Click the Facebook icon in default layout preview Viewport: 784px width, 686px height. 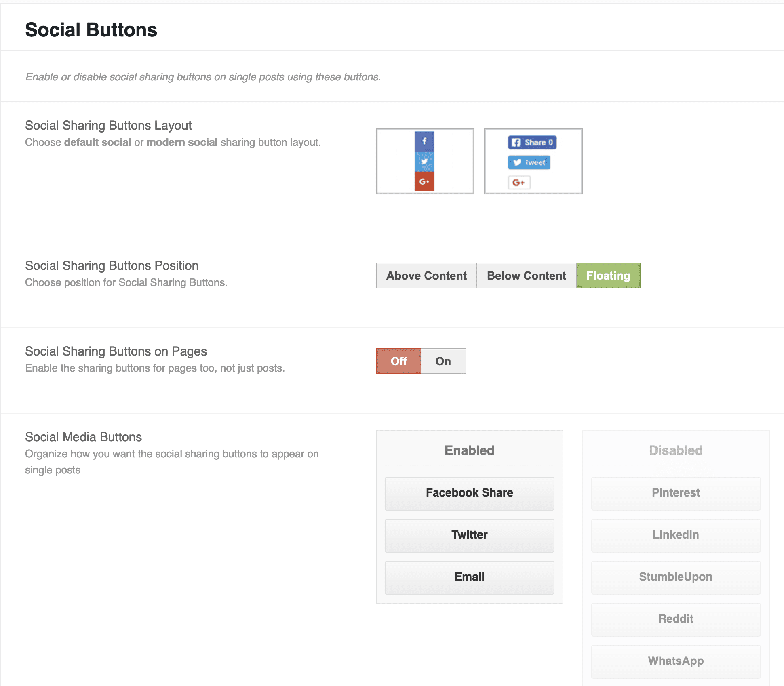424,141
